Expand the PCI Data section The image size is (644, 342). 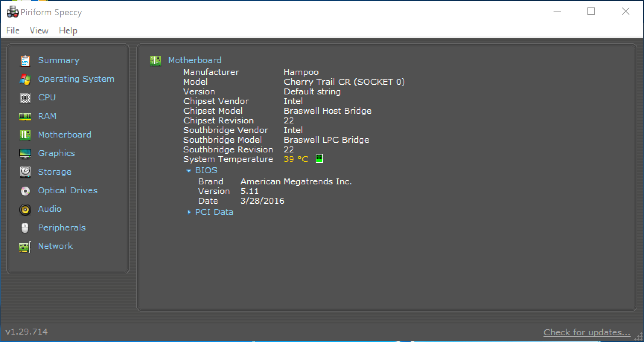click(x=189, y=212)
